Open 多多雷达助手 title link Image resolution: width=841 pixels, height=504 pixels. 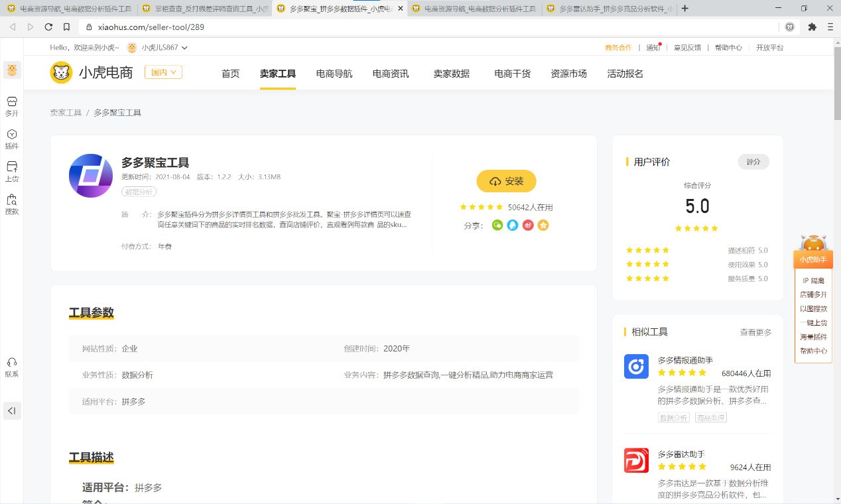pyautogui.click(x=681, y=454)
